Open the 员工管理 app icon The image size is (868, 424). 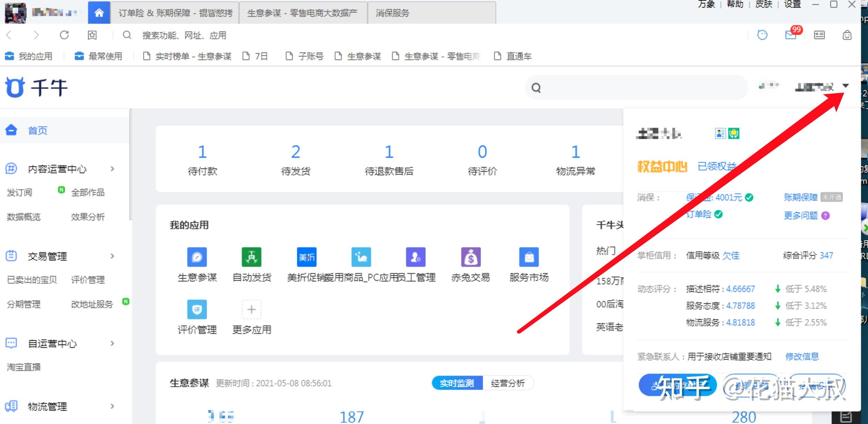(415, 257)
